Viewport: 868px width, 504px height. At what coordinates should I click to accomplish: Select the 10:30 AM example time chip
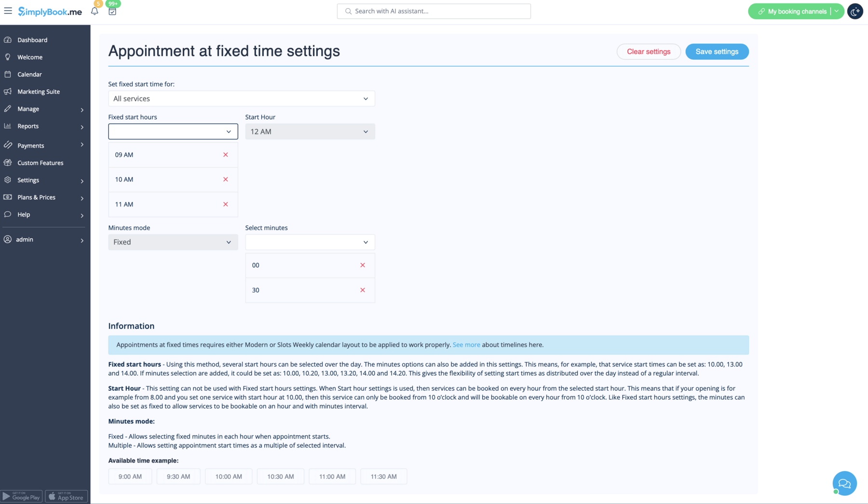280,476
